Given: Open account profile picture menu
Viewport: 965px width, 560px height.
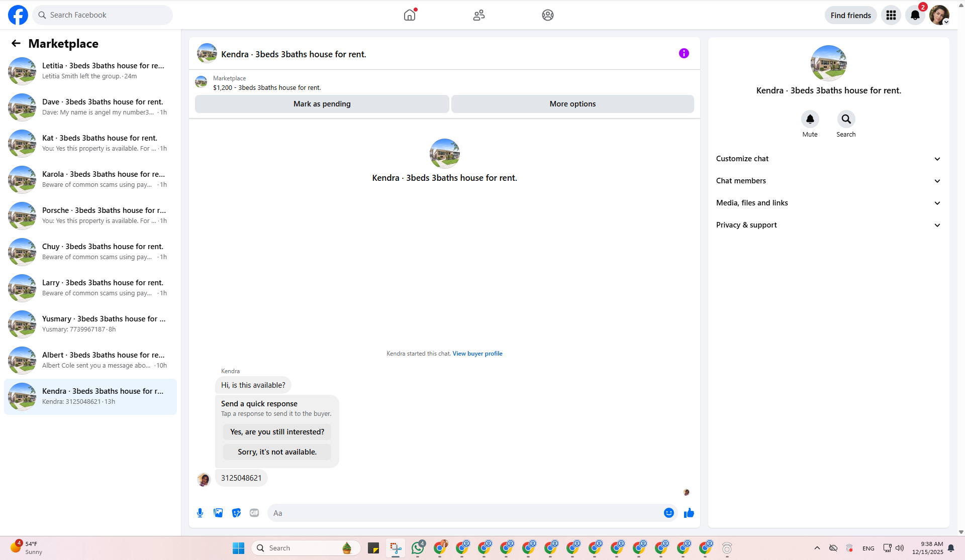Looking at the screenshot, I should (939, 15).
